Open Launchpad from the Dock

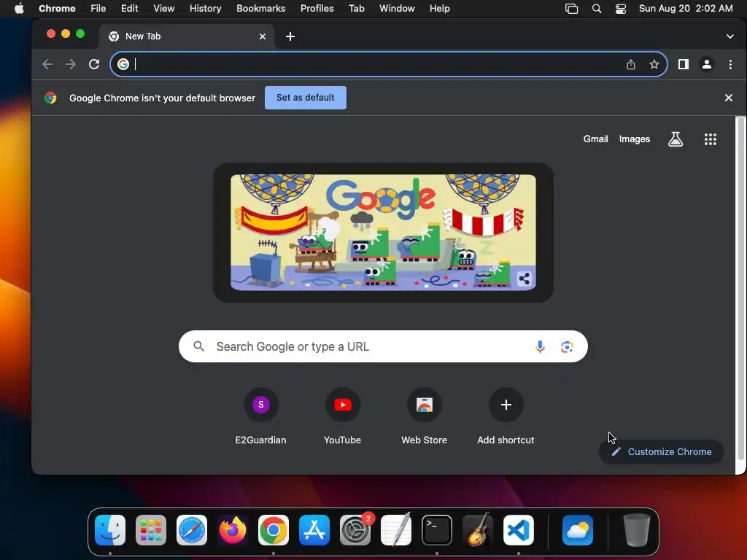point(151,530)
